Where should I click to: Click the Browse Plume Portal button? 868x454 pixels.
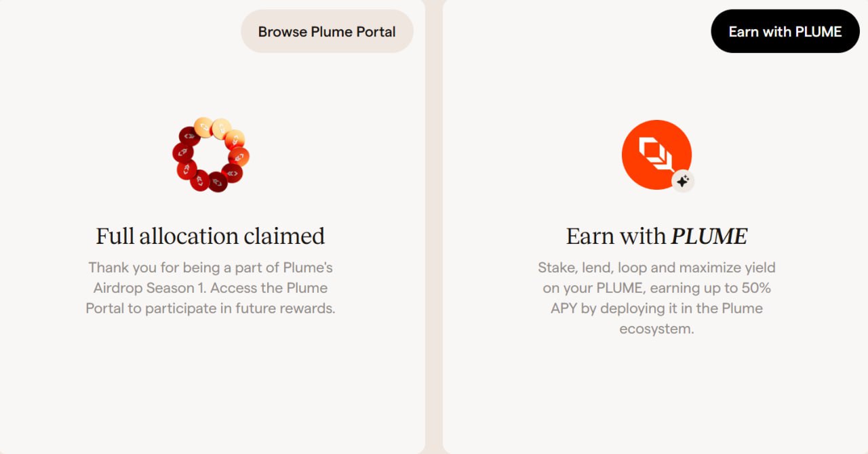327,31
